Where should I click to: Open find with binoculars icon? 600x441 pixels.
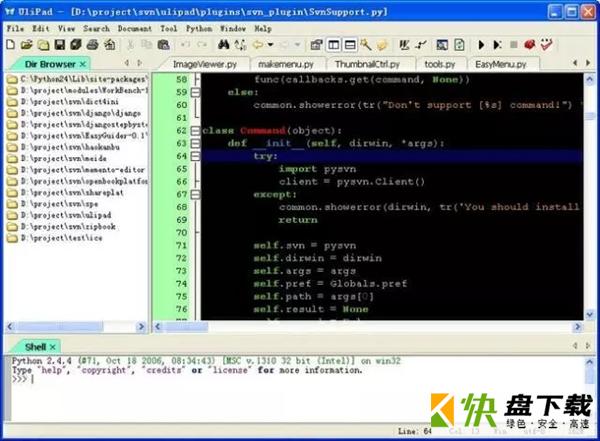223,45
